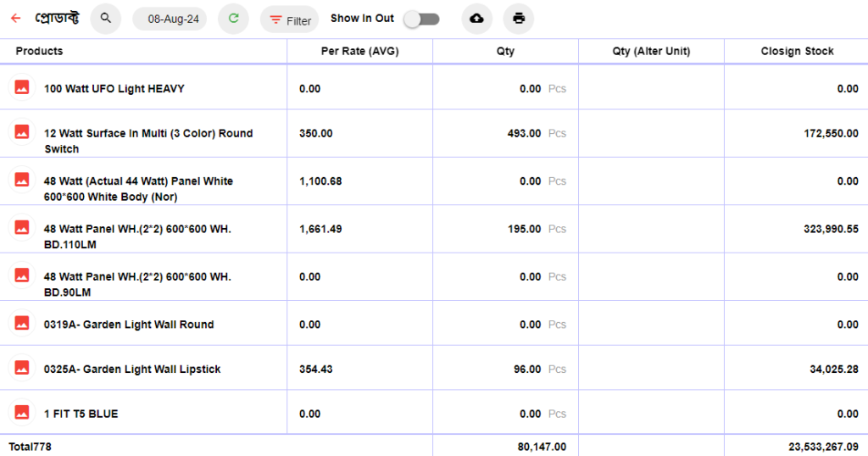Open image icon for 1 FIT T5 BLUE
Screen dimensions: 868x456
point(21,412)
